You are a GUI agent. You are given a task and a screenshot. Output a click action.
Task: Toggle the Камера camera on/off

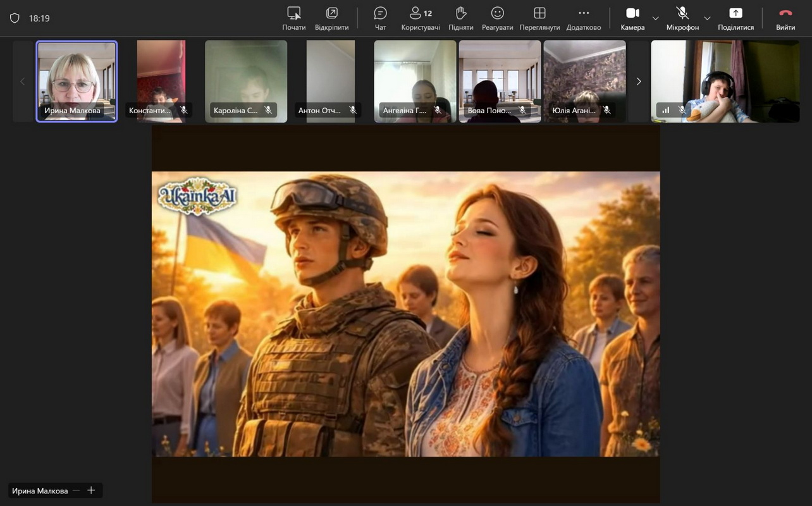click(x=632, y=18)
